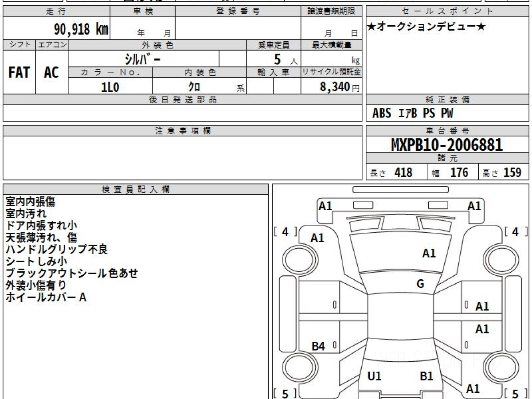Click the カラーNo. header cell
The width and height of the screenshot is (532, 399).
pos(110,73)
